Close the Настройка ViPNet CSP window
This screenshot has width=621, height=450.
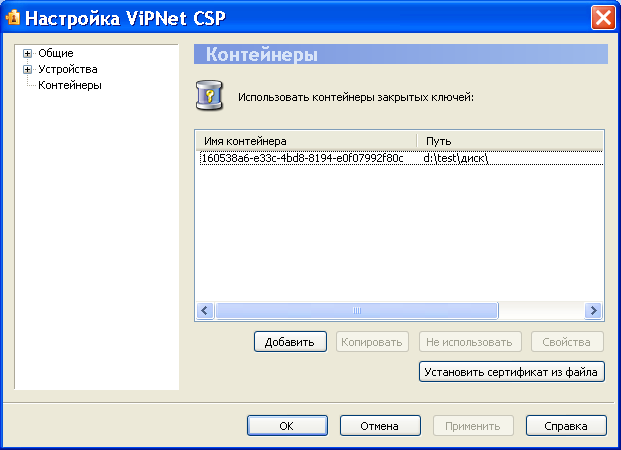point(603,17)
